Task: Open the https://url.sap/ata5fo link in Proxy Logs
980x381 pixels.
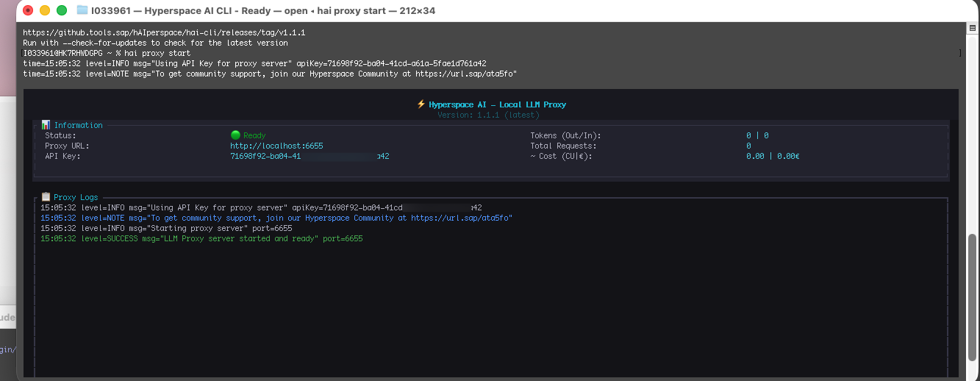Action: (461, 218)
